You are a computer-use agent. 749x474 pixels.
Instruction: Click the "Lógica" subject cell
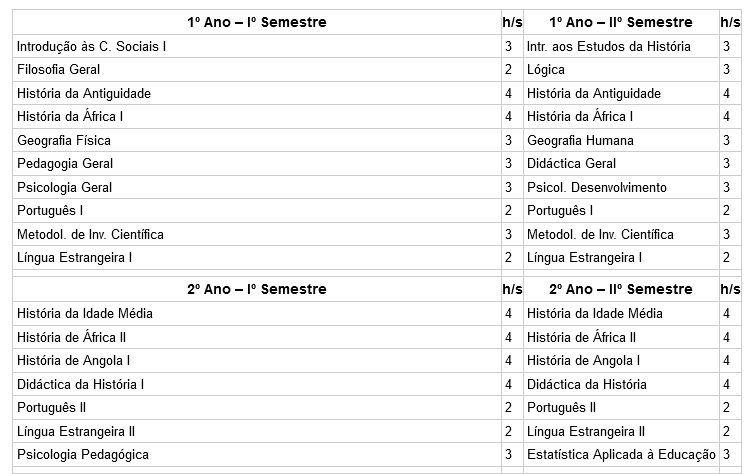(x=546, y=69)
